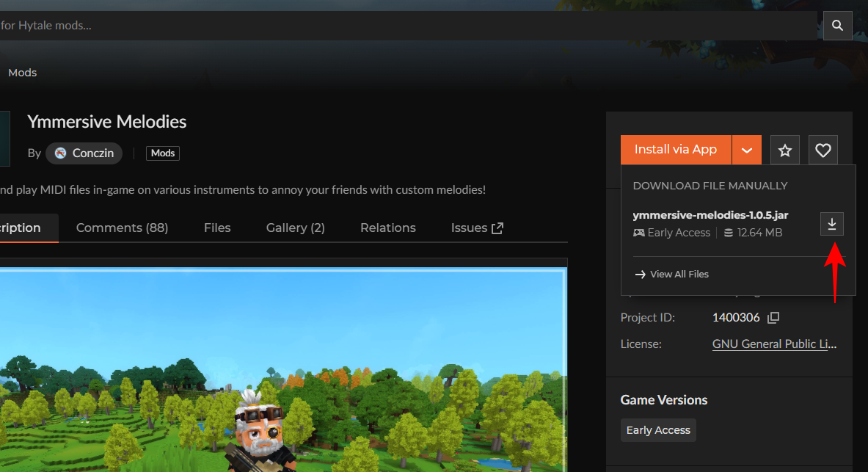Open the Comments (88) tab

click(x=122, y=228)
